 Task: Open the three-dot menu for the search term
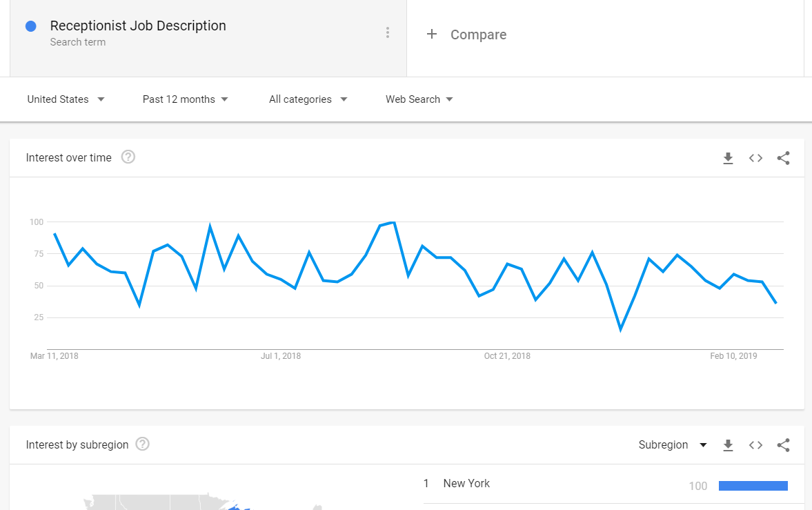387,32
